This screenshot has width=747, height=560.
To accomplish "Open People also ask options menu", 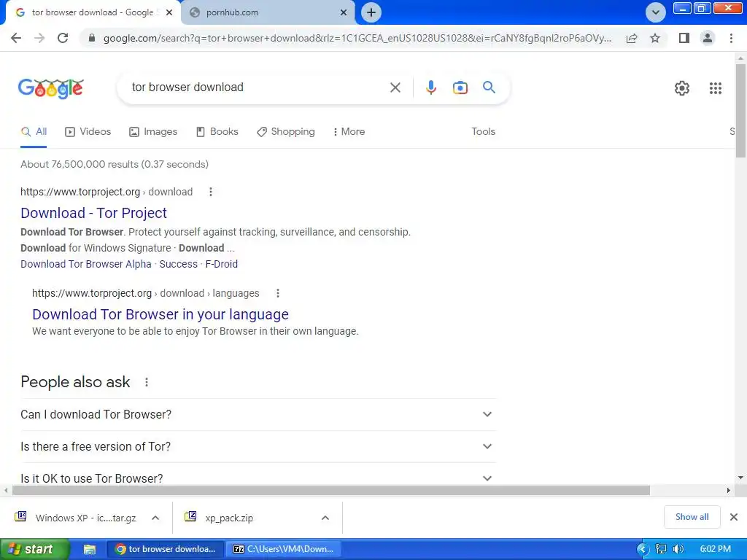I will coord(147,382).
